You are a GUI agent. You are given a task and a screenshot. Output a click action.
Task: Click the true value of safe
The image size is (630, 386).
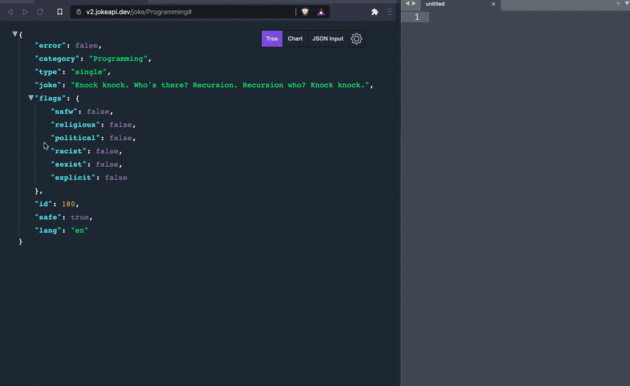(80, 217)
